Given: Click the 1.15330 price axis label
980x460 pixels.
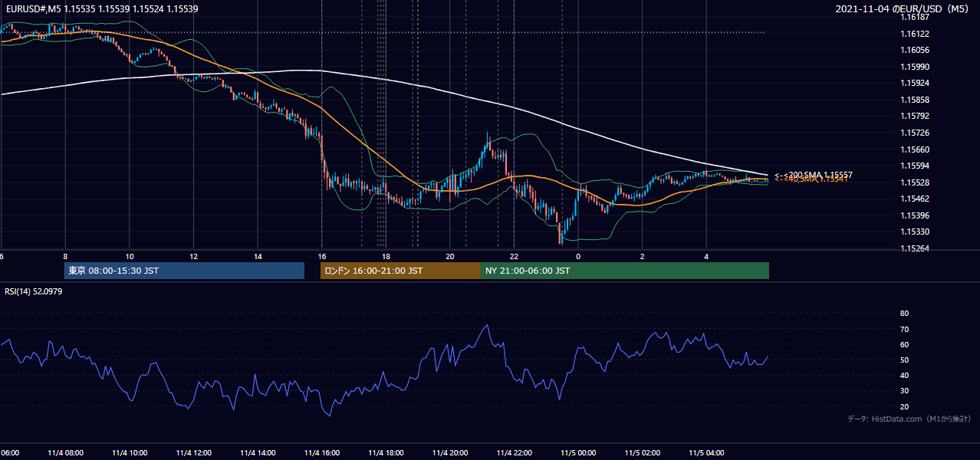Looking at the screenshot, I should click(x=915, y=232).
